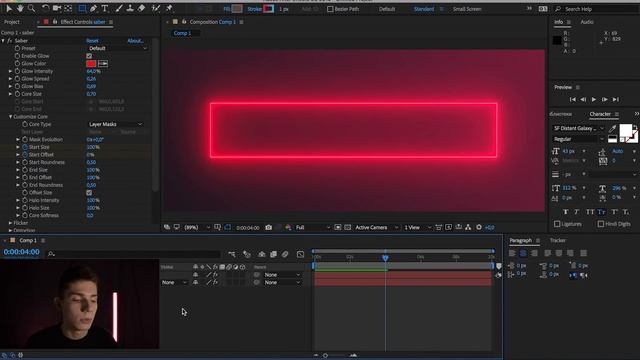Click the reset exposure gear icon
Image resolution: width=640 pixels, height=360 pixels.
(479, 227)
